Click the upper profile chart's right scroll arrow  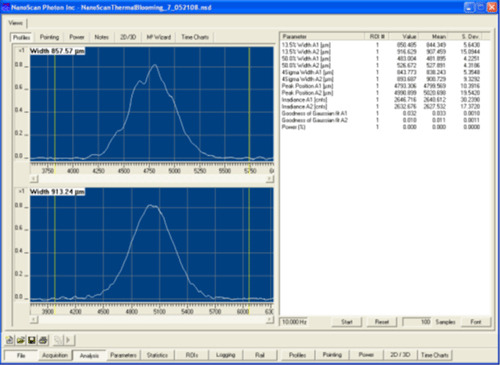(x=270, y=179)
